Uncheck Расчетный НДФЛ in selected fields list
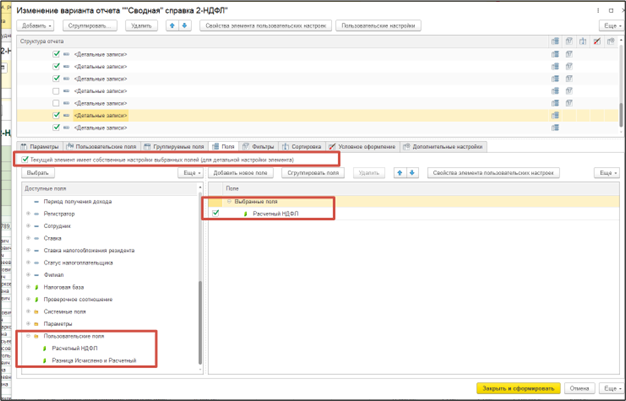The height and width of the screenshot is (401, 626). click(216, 213)
